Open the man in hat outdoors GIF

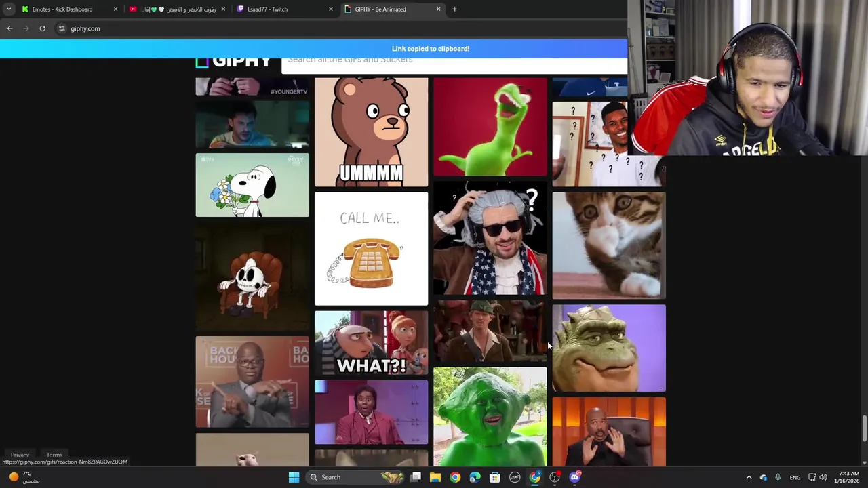coord(490,331)
